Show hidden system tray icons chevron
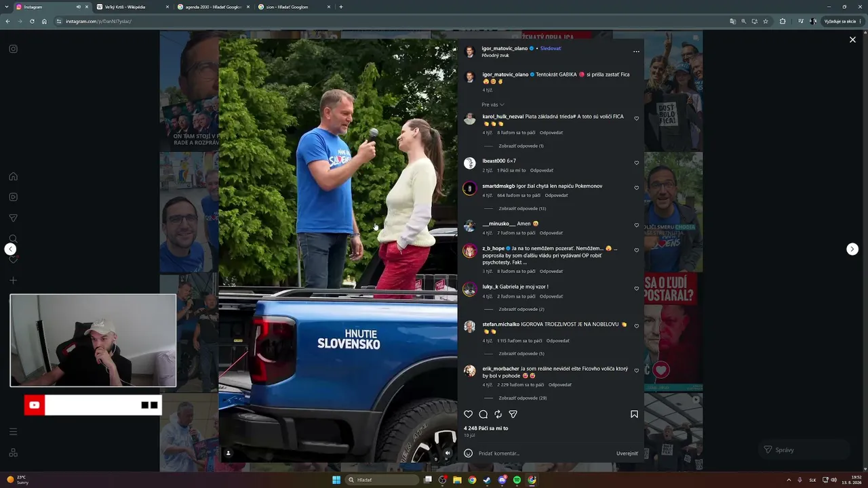Screen dimensions: 868x488 (789, 480)
